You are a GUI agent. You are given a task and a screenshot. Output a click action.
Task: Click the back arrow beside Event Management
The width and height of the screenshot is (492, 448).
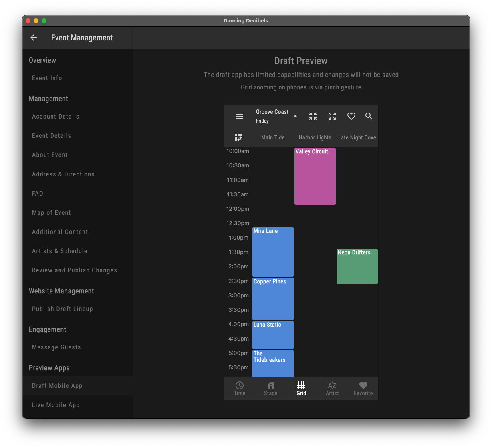pos(34,38)
